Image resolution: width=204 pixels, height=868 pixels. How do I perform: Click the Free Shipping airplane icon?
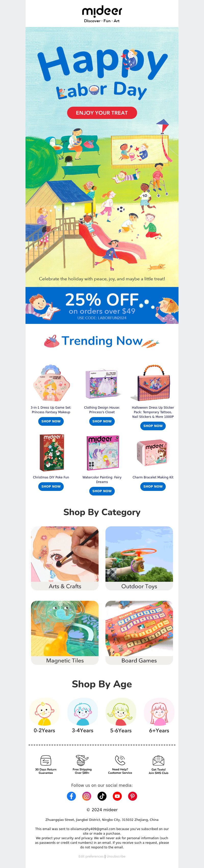tap(82, 760)
